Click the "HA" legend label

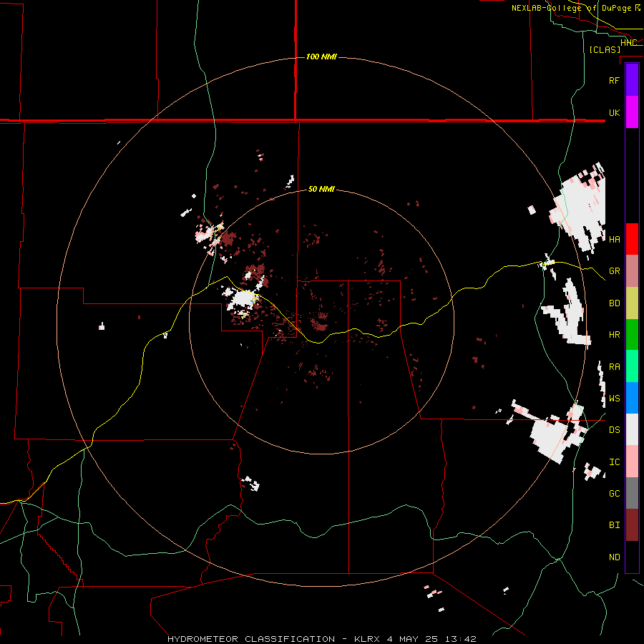[x=614, y=239]
